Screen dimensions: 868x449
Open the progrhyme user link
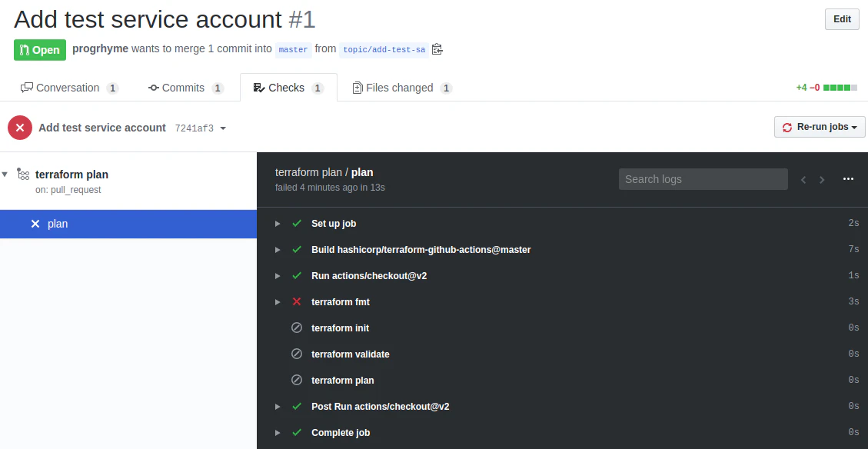[100, 48]
